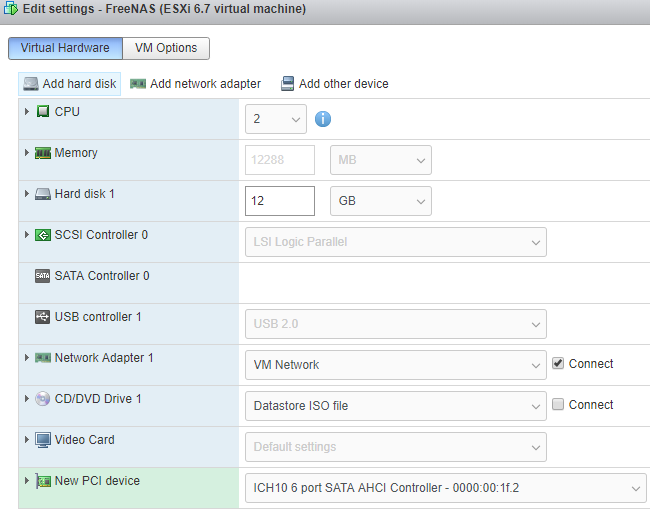This screenshot has width=650, height=510.
Task: Click the USB controller 1 icon
Action: 43,317
